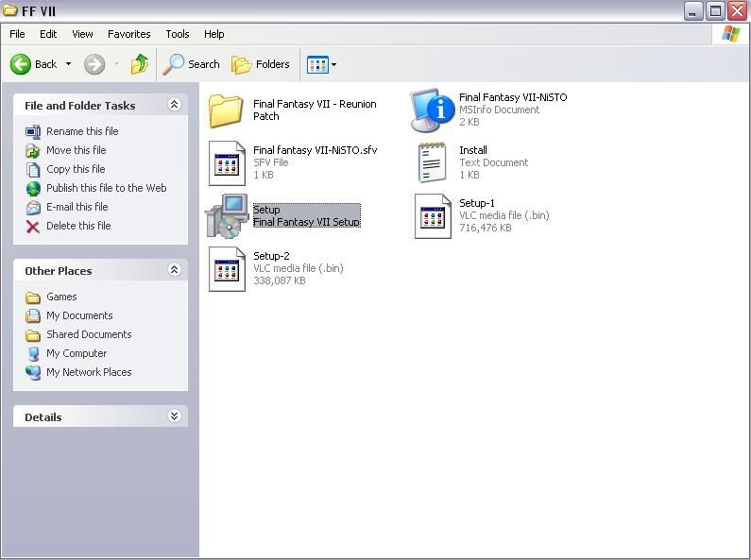This screenshot has width=751, height=560.
Task: Open the Tools menu
Action: [178, 34]
